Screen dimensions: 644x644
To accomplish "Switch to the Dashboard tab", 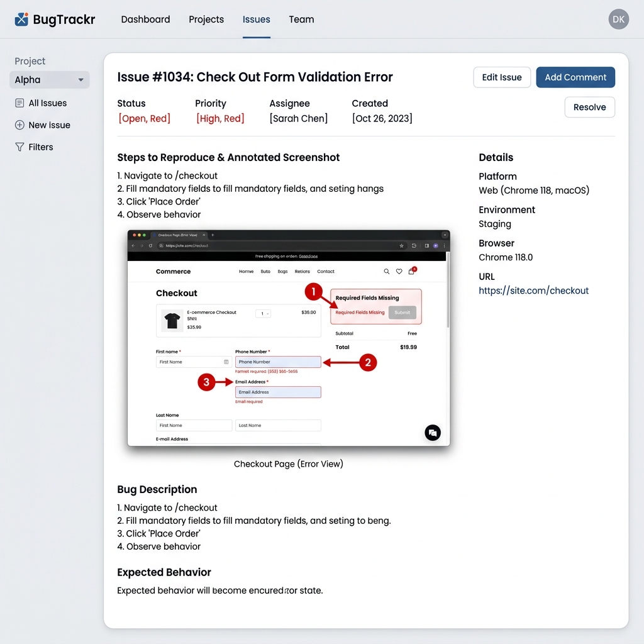I will click(x=145, y=19).
